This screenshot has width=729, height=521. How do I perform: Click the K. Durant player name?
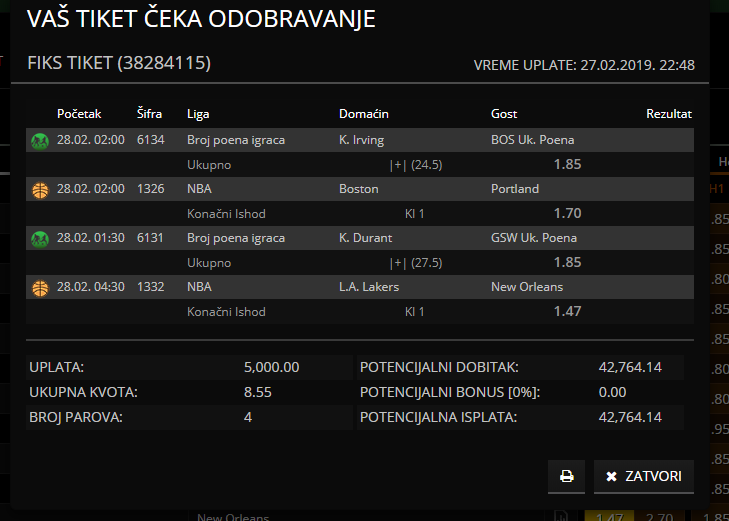point(365,238)
